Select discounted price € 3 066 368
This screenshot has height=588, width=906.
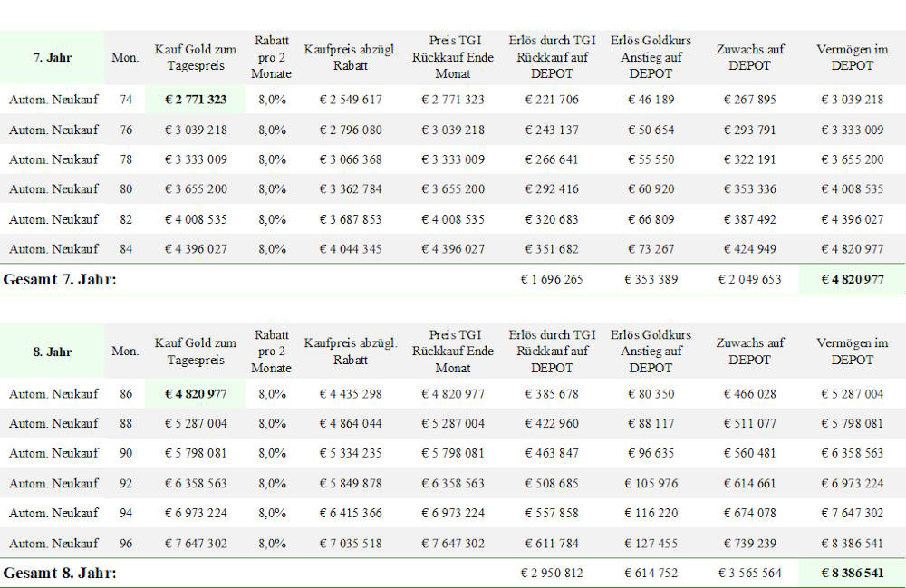coord(351,159)
